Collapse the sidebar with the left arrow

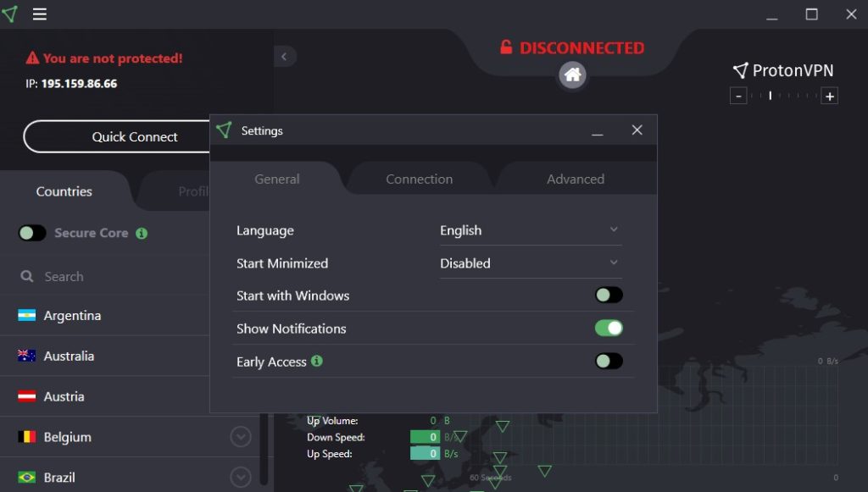coord(285,57)
